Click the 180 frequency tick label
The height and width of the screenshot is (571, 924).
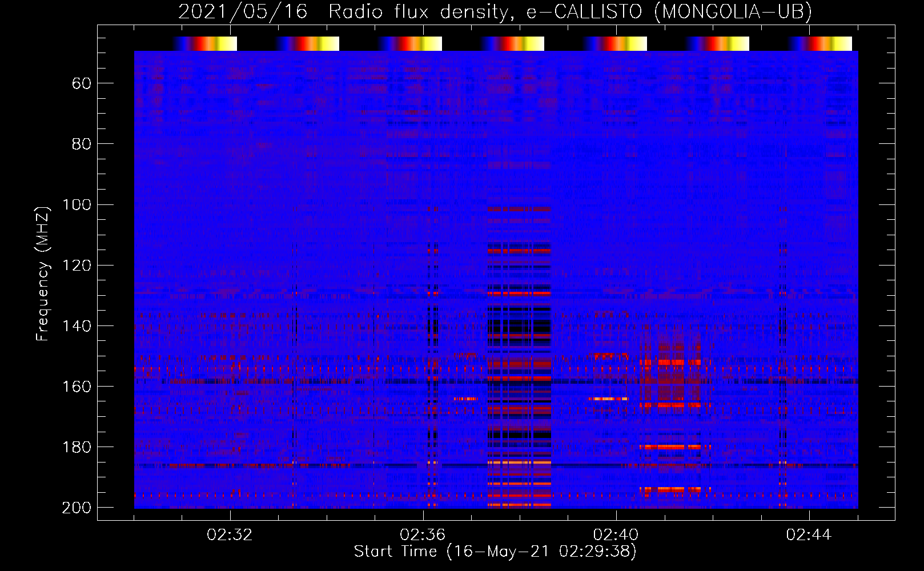(x=77, y=447)
